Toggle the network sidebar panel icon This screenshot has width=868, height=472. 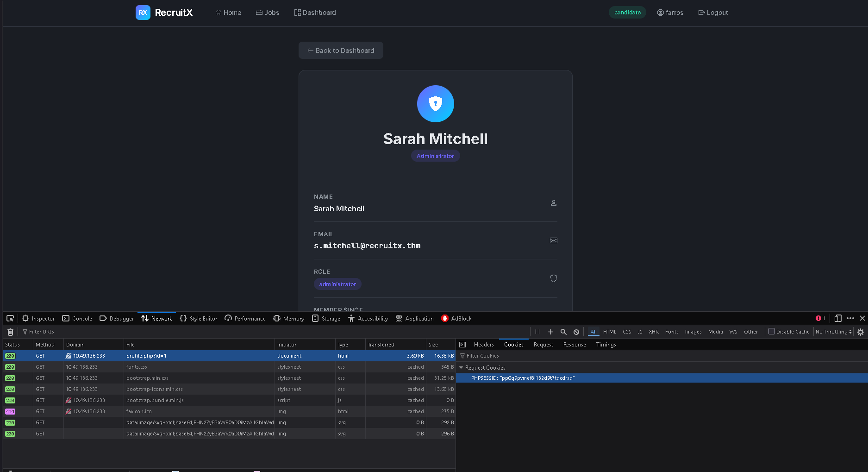tap(462, 345)
